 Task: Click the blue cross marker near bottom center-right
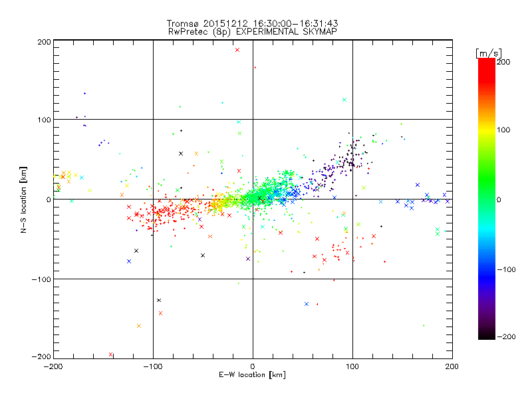coord(307,304)
